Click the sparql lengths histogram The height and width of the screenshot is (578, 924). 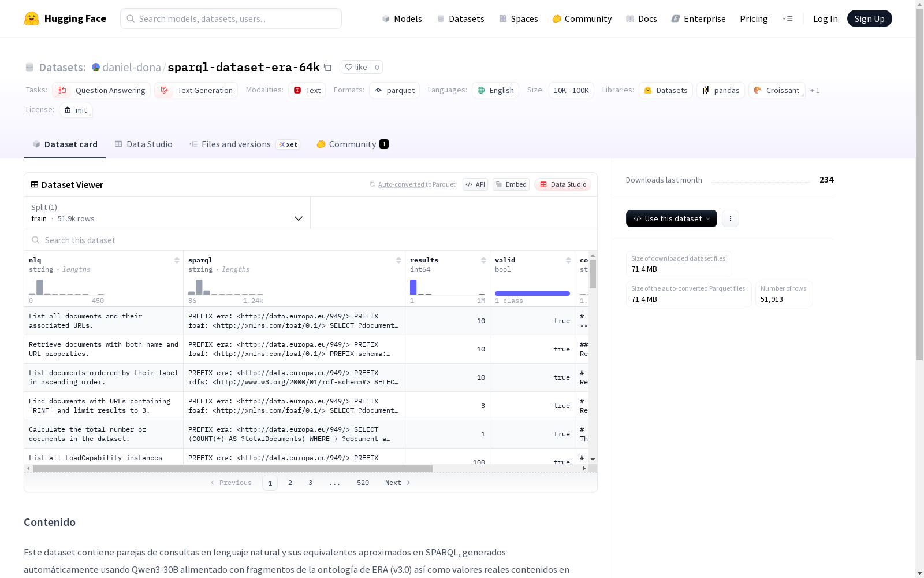(x=226, y=287)
